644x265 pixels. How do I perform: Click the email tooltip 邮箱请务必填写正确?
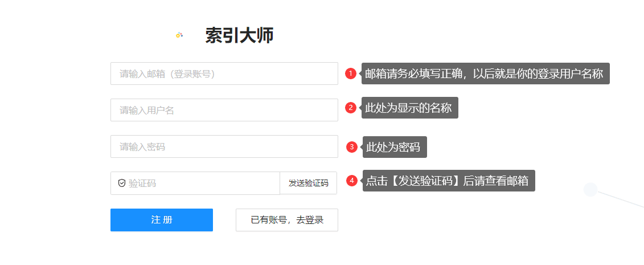pos(486,74)
